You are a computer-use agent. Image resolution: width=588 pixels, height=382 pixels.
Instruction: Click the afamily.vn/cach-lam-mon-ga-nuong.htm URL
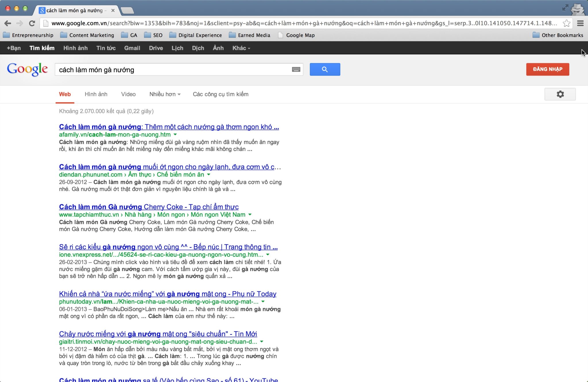(x=115, y=135)
